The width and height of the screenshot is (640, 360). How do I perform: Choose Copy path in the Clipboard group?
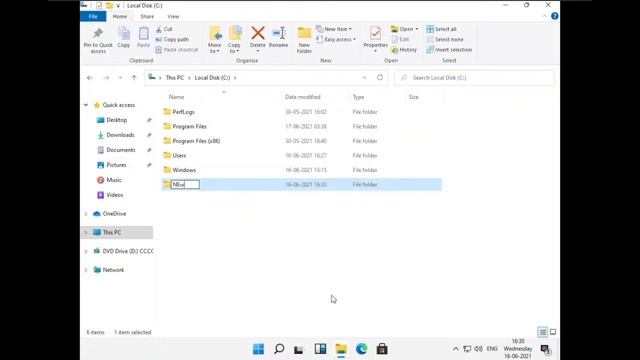pos(172,40)
